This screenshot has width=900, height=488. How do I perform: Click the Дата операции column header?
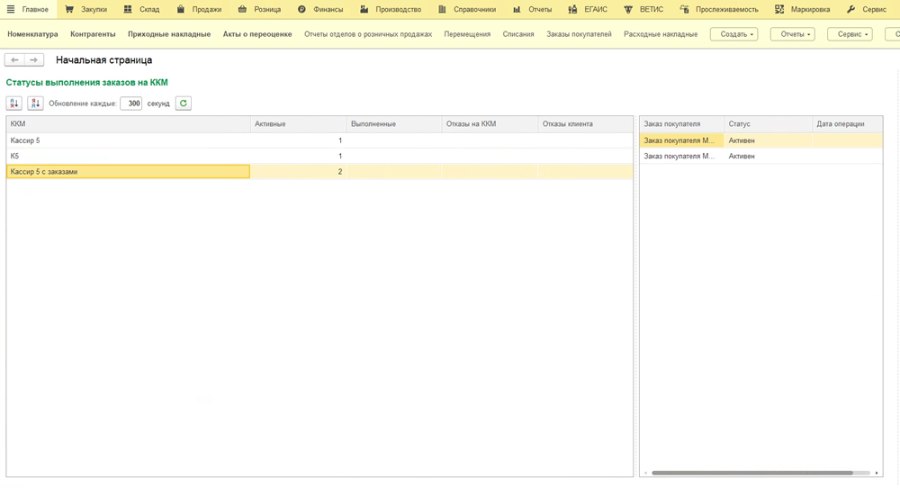click(847, 123)
